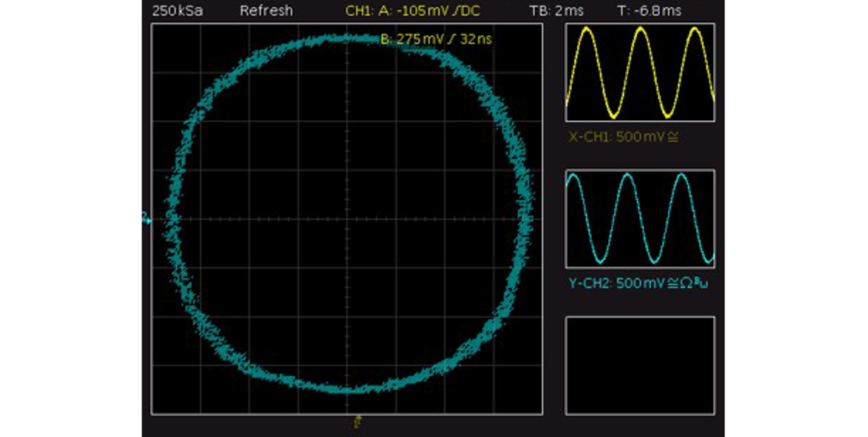Click the CH2 ground level marker on left edge
The image size is (868, 437).
click(x=144, y=218)
